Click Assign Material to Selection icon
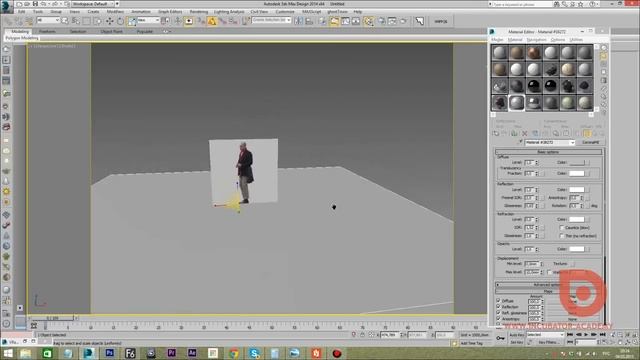The height and width of the screenshot is (360, 640). [x=514, y=133]
